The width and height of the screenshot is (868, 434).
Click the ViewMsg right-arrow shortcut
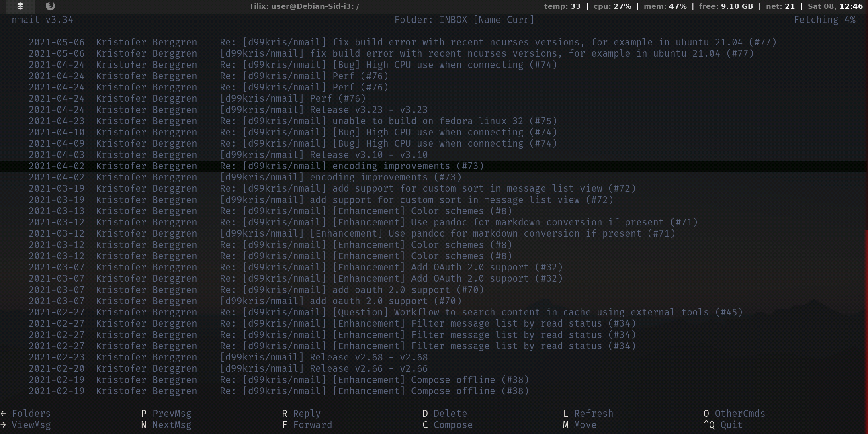[27, 425]
